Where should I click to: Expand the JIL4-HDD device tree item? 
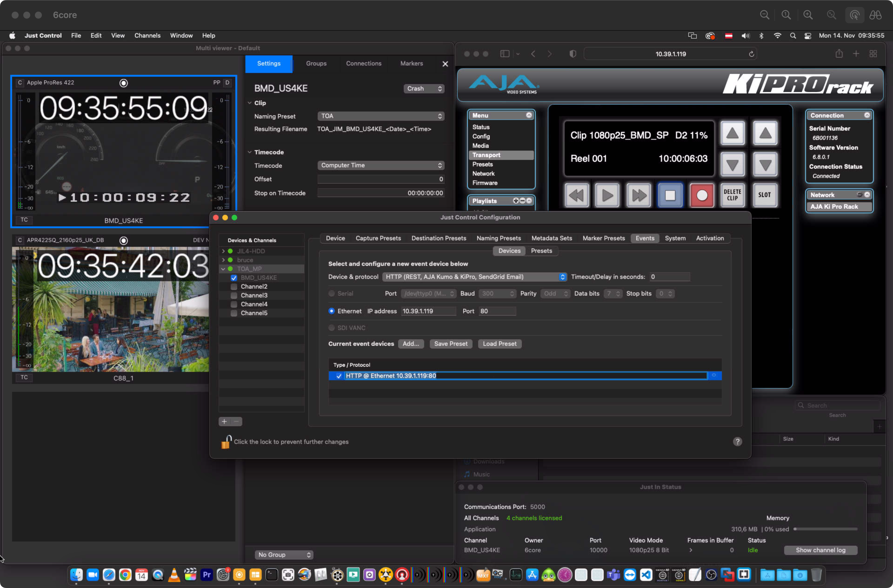click(x=223, y=251)
